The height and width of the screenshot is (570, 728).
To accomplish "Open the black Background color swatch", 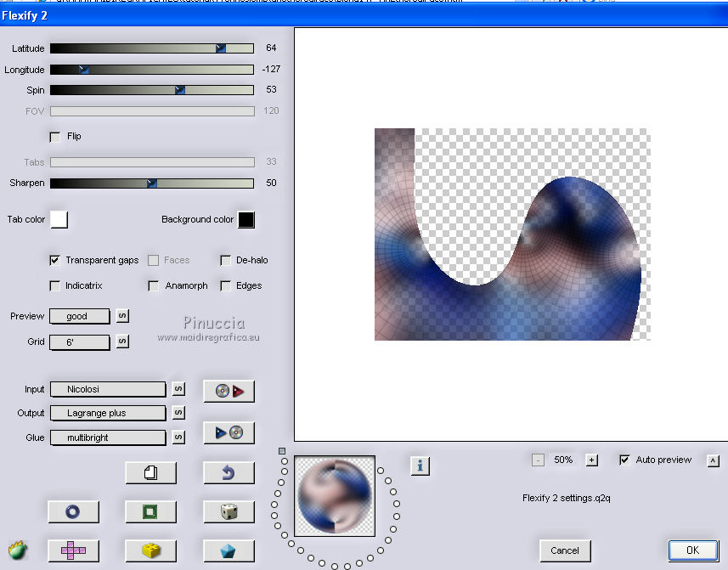I will 246,219.
